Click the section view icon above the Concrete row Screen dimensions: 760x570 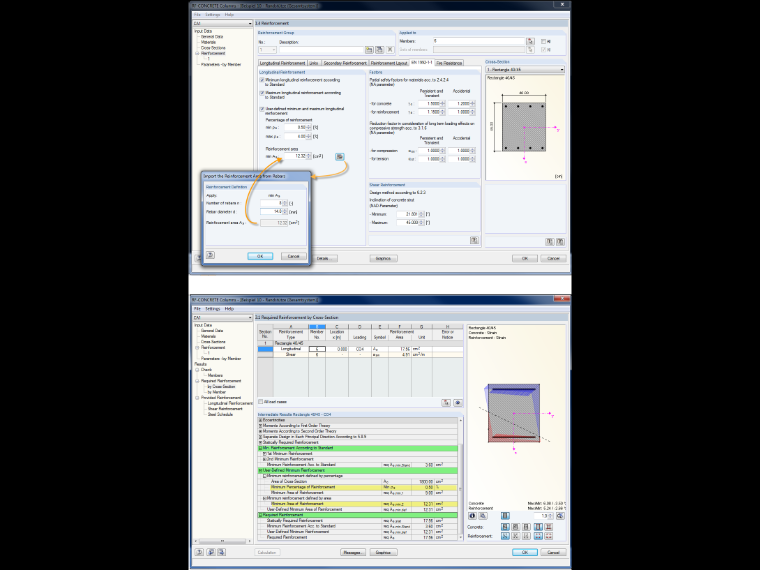(505, 516)
